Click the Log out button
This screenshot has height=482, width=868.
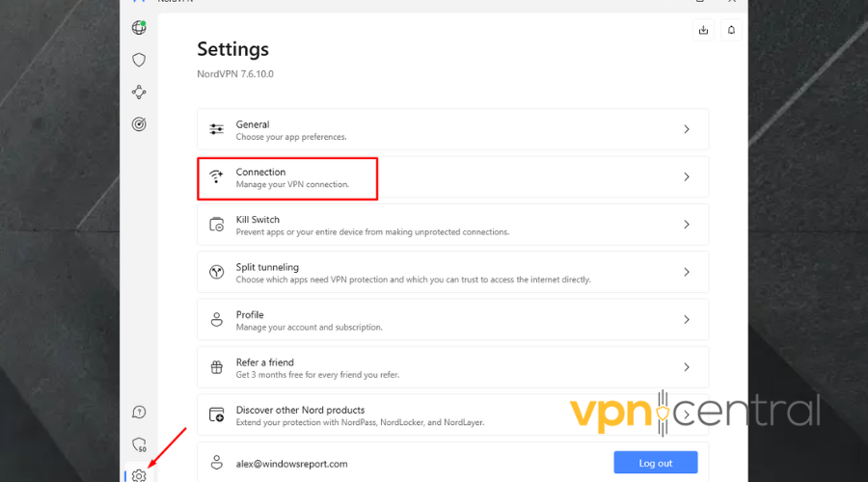pyautogui.click(x=655, y=463)
